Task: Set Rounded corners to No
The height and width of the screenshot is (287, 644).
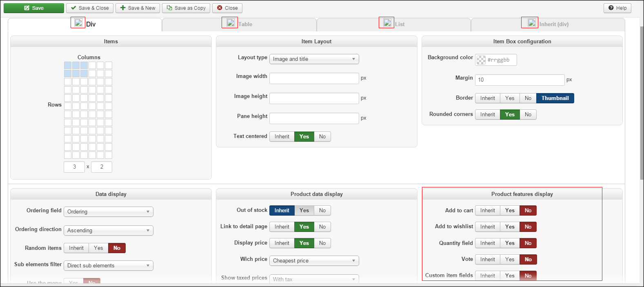Action: pos(528,115)
